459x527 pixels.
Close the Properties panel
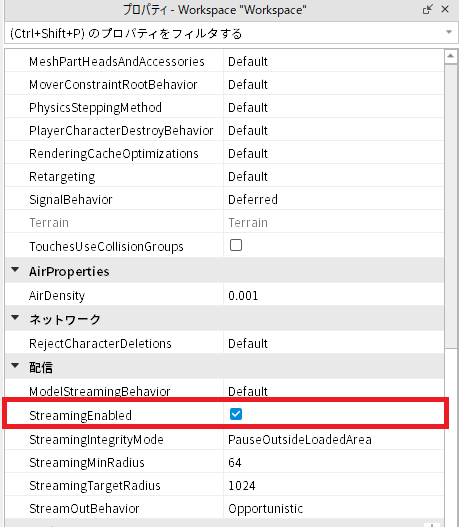[x=445, y=9]
